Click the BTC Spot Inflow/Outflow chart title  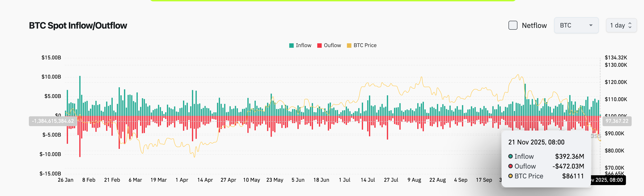coord(78,25)
